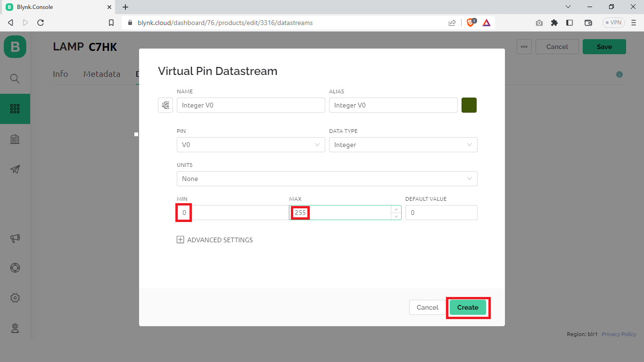This screenshot has width=644, height=362.
Task: Select the Blynk.Console browser tab
Action: (x=57, y=7)
